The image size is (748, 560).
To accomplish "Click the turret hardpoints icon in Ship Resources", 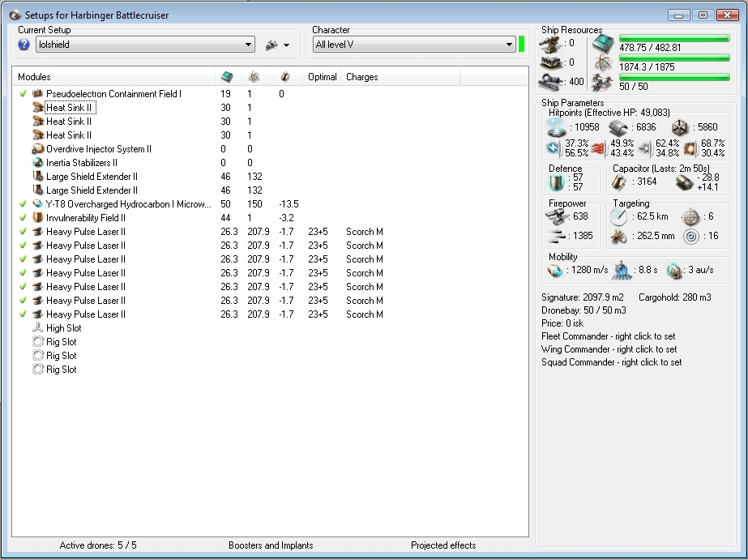I will 550,44.
